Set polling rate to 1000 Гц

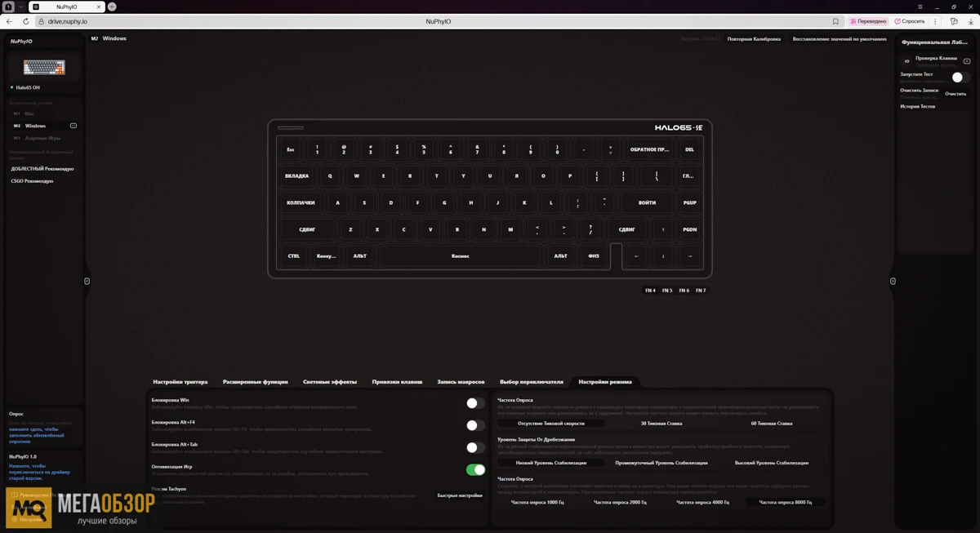coord(537,502)
